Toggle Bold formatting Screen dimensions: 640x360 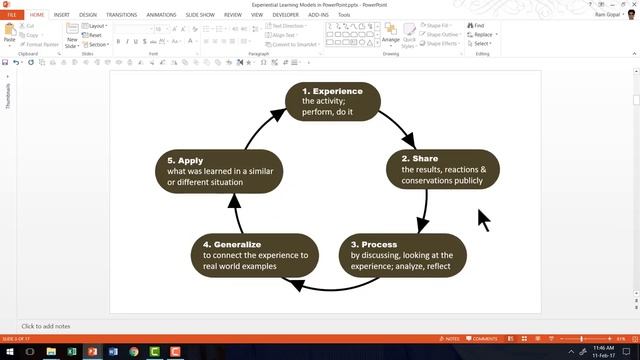118,41
